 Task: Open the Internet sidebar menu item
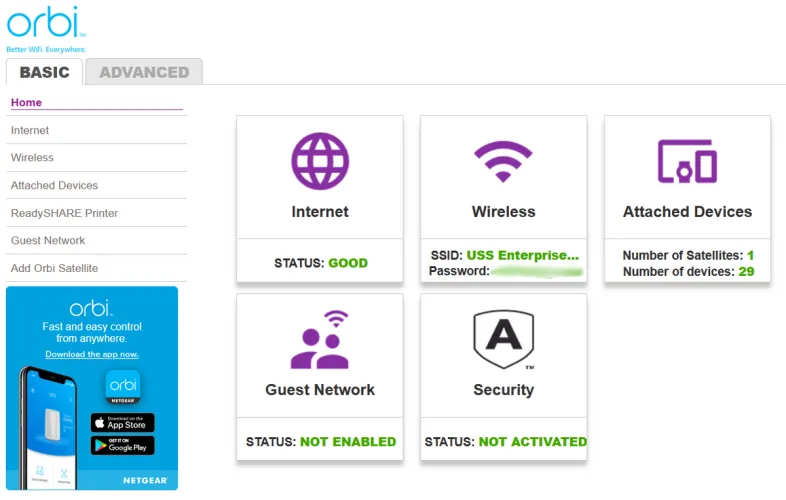tap(30, 130)
